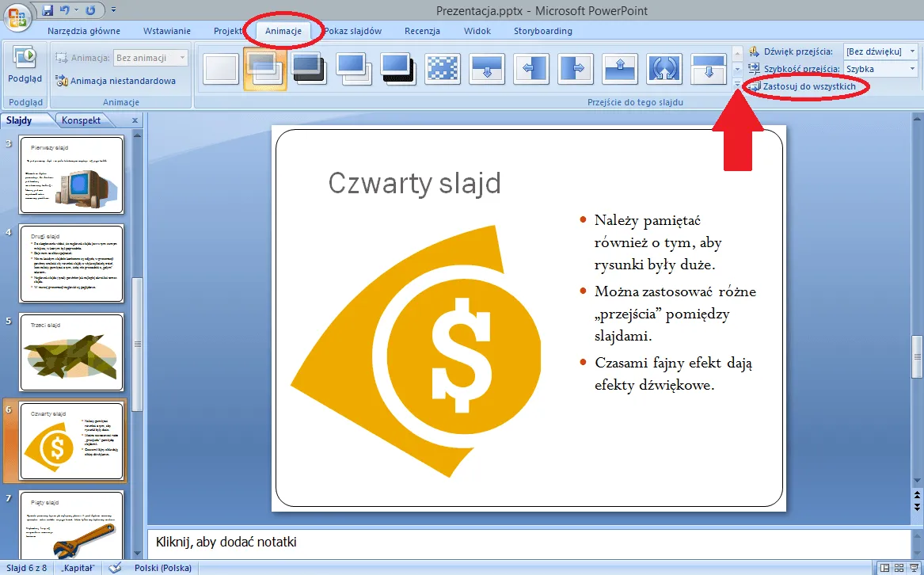Select the highlighted fade smoothly transition
Viewport: 924px width, 575px height.
[264, 69]
